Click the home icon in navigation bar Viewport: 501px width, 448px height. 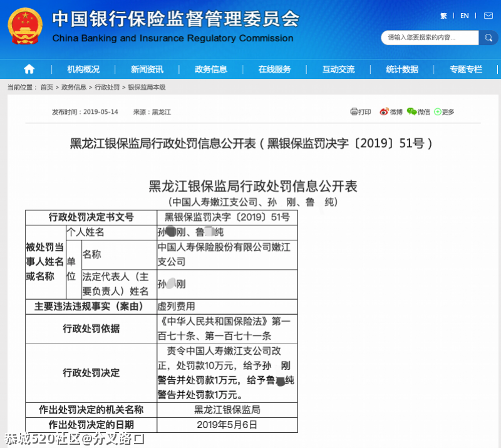click(29, 69)
